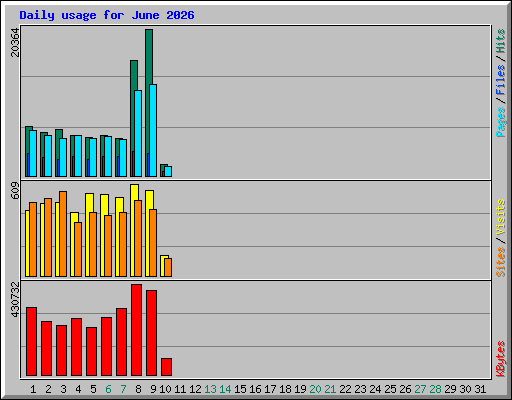Click the 20364 hits axis value

click(15, 42)
